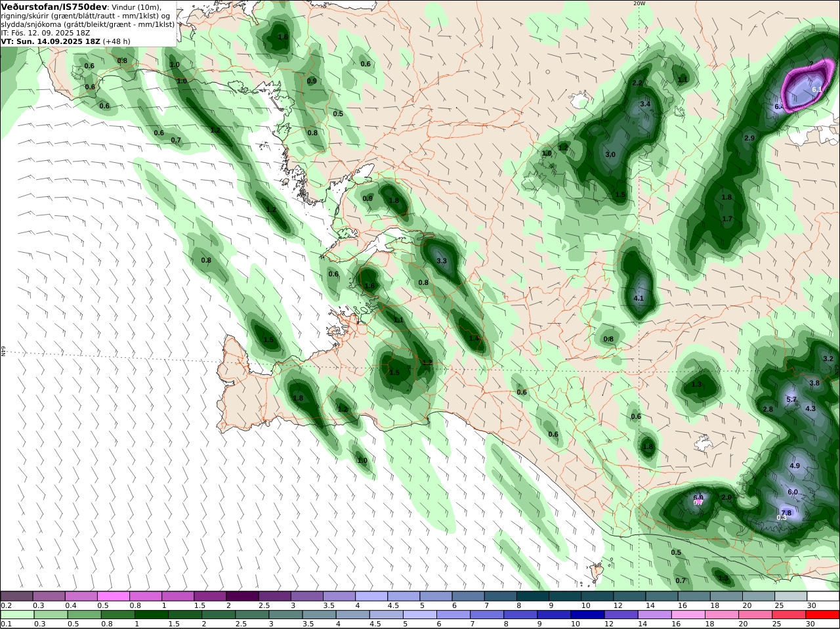Click the 6.1 value in the pink snow area
Viewport: 840px width, 629px height.
(817, 90)
